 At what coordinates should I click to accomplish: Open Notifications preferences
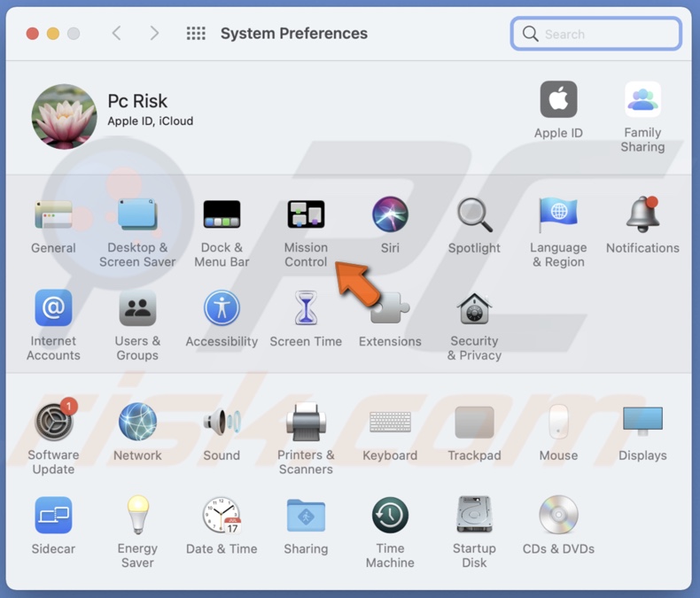(x=642, y=215)
